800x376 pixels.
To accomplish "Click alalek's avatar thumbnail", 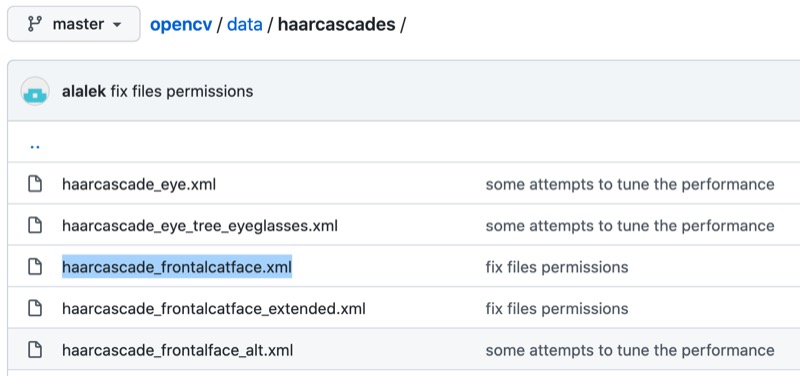I will pyautogui.click(x=35, y=91).
